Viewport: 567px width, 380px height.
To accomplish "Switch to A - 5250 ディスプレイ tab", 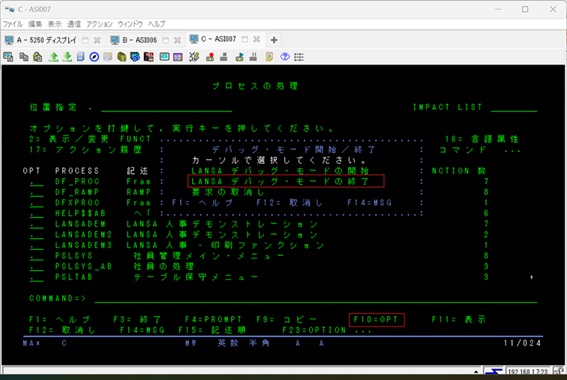I will 46,40.
